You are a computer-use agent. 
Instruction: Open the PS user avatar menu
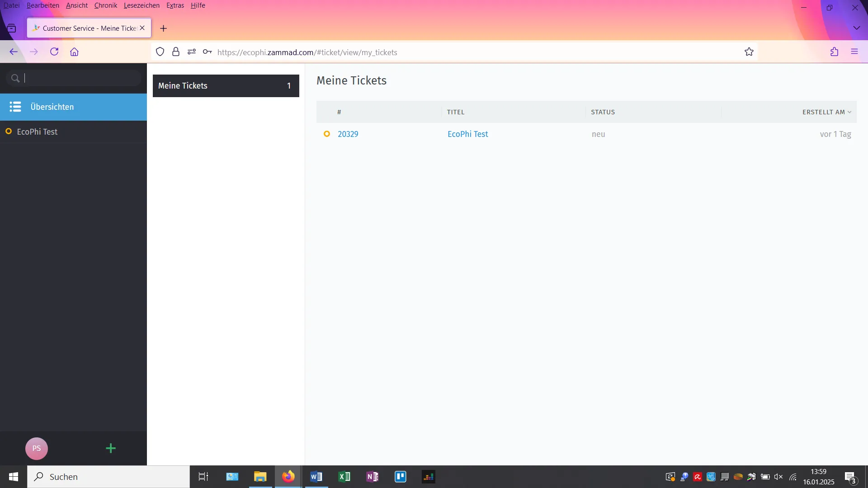coord(36,448)
